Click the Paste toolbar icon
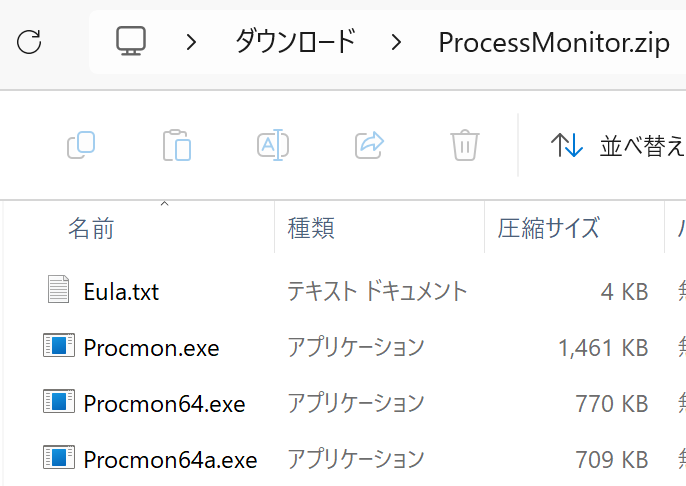 pos(177,145)
